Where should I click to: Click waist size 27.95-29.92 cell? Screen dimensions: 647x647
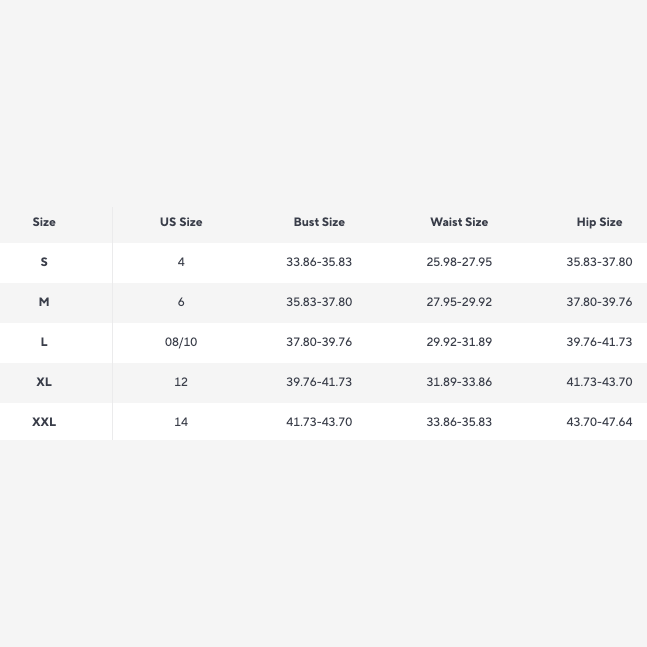tap(459, 302)
